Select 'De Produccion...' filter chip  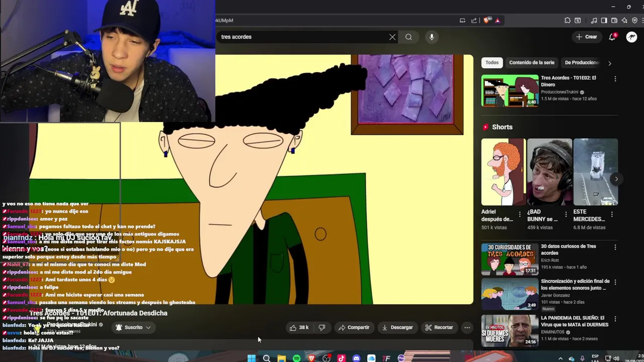582,62
